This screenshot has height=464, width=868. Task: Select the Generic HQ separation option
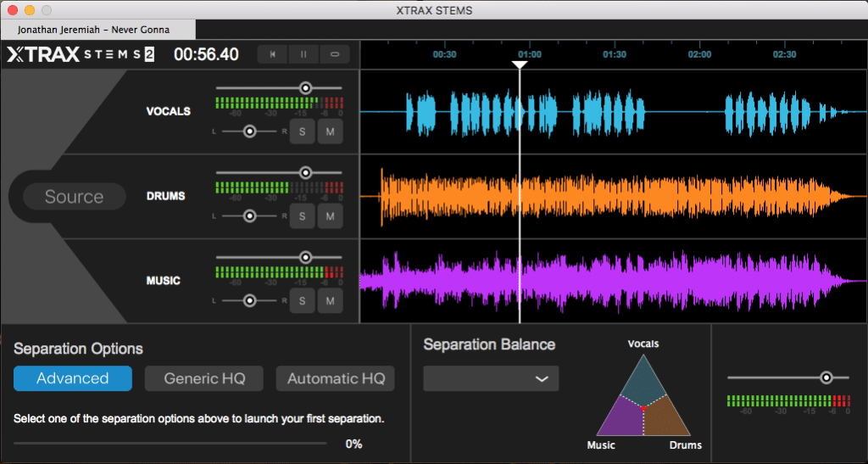204,378
